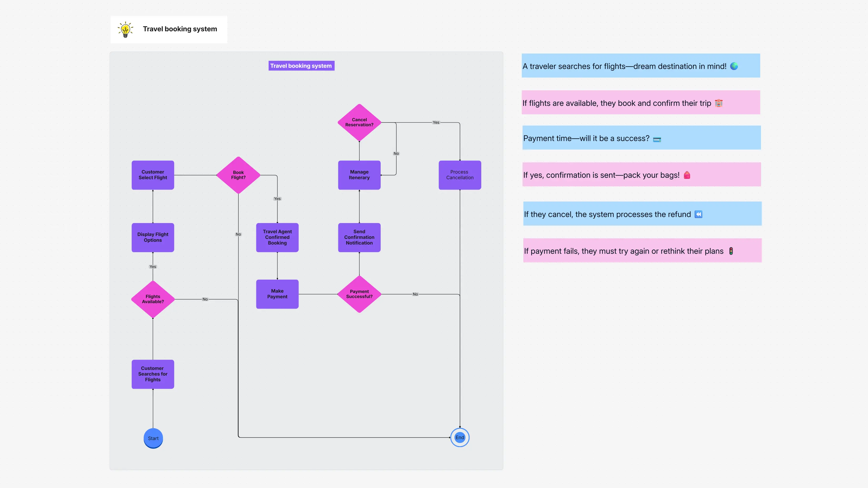Click the Yes label from Cancel Reservation?

(x=436, y=122)
